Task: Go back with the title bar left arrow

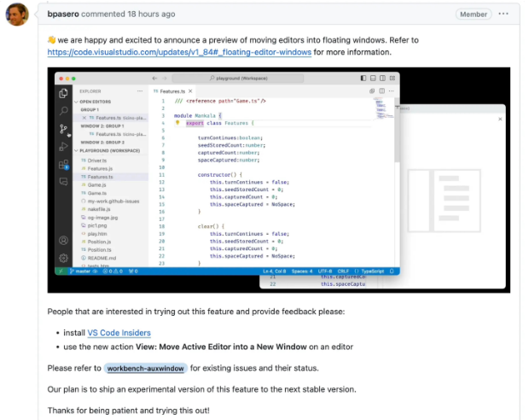Action: click(154, 79)
